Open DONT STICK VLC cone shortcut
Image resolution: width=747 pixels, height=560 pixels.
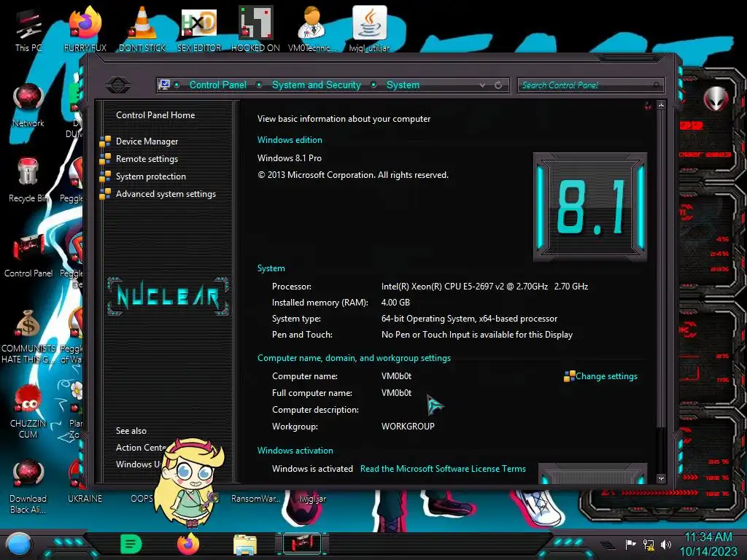pyautogui.click(x=142, y=29)
